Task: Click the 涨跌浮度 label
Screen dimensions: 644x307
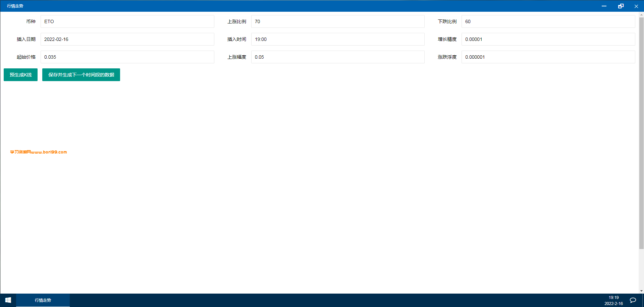Action: tap(447, 57)
